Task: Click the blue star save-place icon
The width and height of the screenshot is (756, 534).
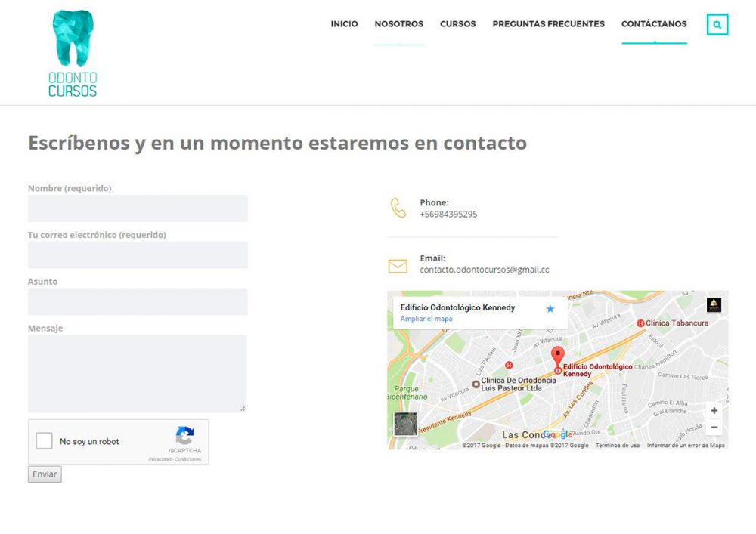Action: (550, 309)
